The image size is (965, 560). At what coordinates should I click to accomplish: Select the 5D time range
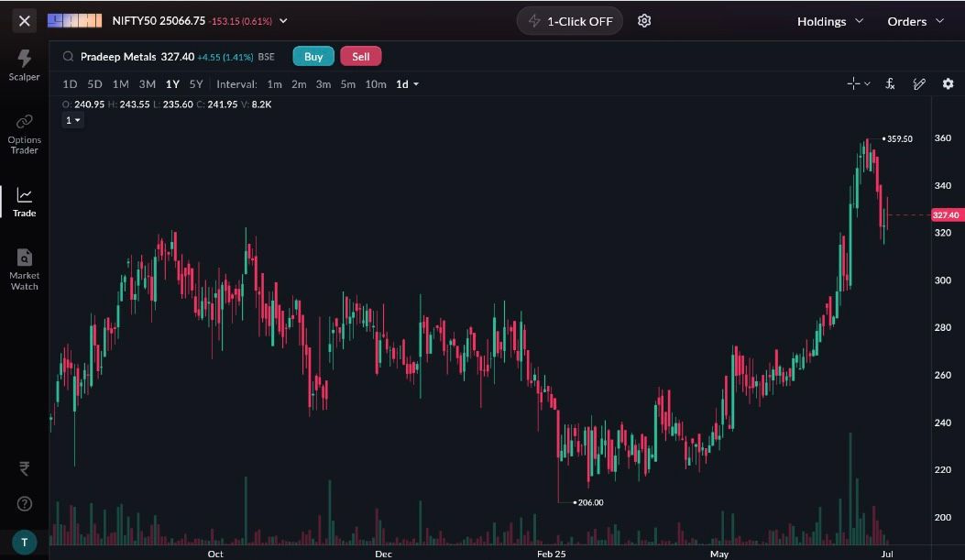click(x=94, y=84)
